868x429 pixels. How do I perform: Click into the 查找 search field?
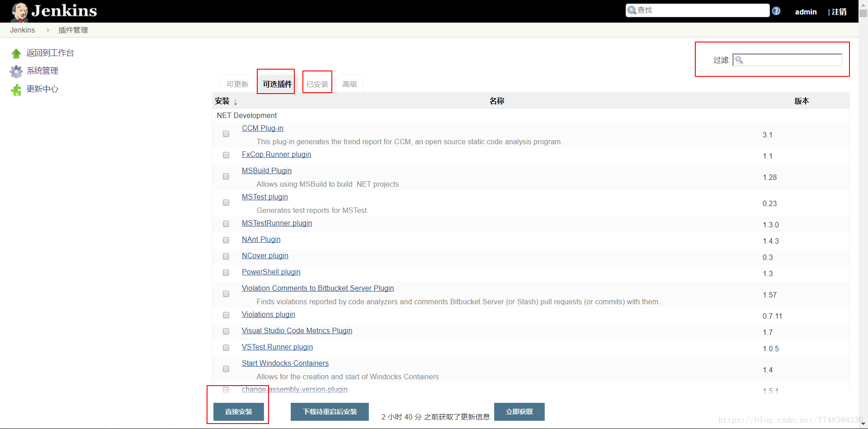coord(698,10)
